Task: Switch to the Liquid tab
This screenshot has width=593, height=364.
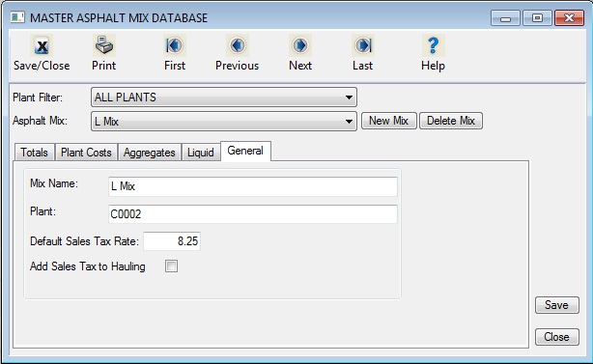Action: 201,153
